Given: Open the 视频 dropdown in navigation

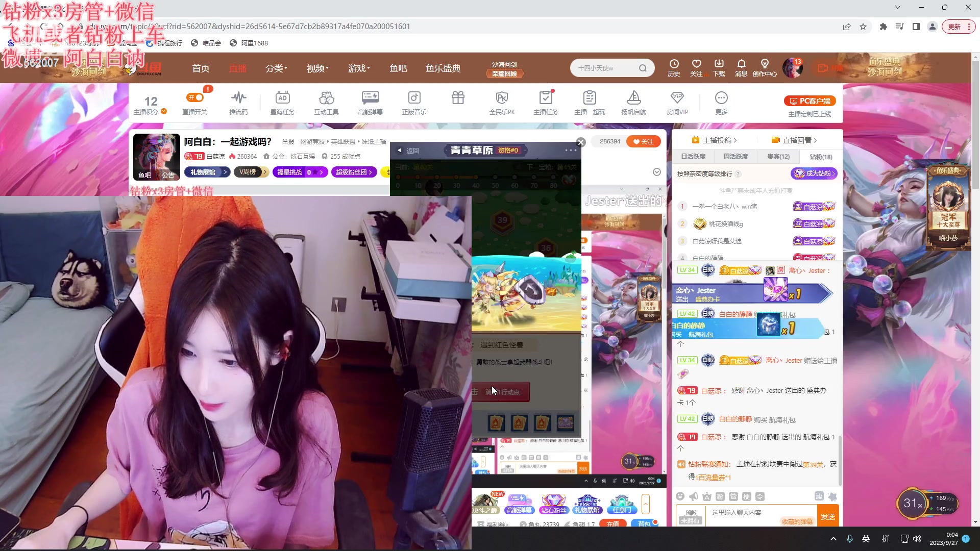Looking at the screenshot, I should coord(316,68).
